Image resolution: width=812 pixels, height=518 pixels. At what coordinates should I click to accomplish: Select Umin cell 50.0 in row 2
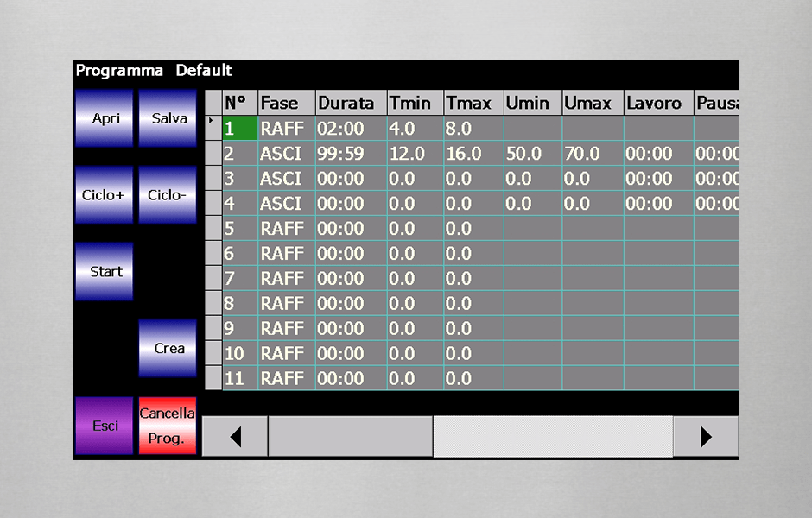533,153
